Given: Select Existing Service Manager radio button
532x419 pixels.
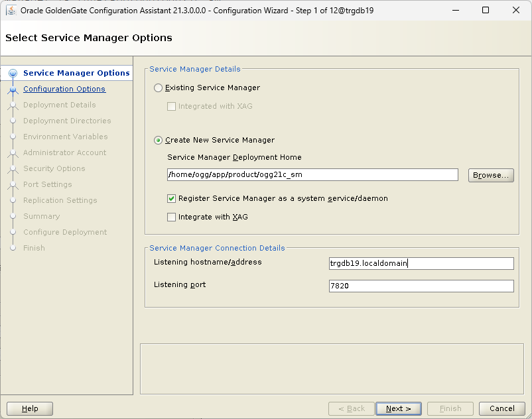Looking at the screenshot, I should click(x=158, y=88).
